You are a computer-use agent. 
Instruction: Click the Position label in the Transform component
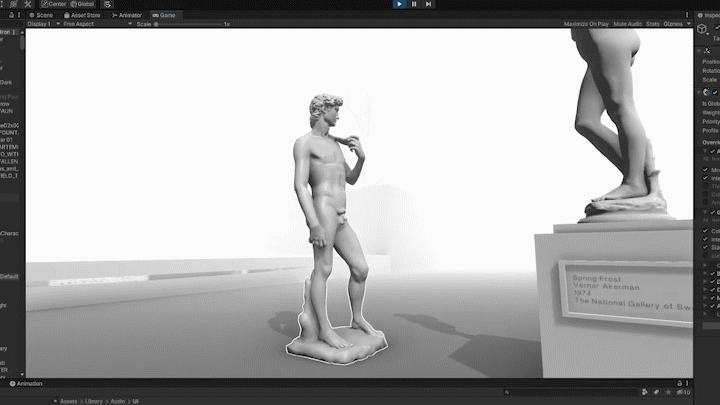tap(711, 62)
